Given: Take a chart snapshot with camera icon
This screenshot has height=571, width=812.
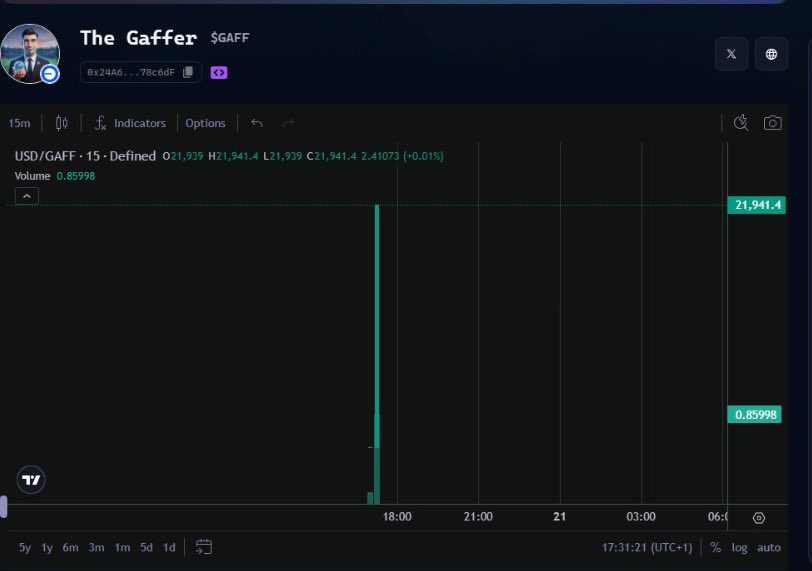Looking at the screenshot, I should pyautogui.click(x=772, y=123).
